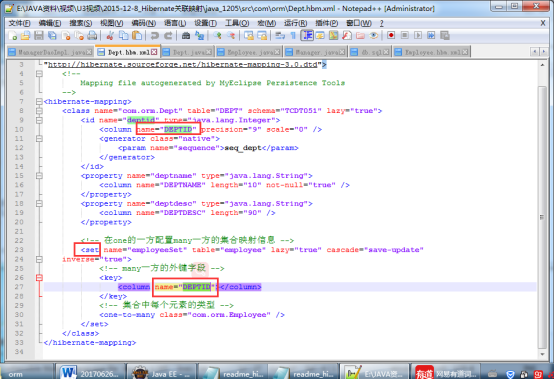Print the document using the printer icon
554x380 pixels.
(92, 35)
